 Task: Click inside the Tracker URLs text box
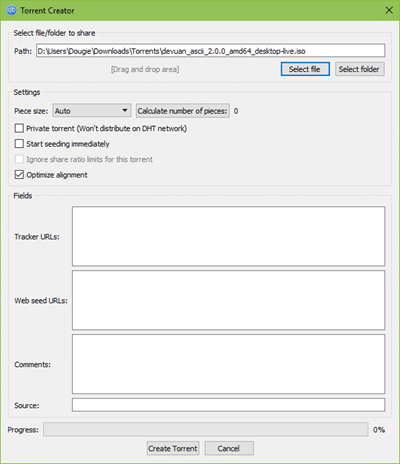pyautogui.click(x=228, y=236)
